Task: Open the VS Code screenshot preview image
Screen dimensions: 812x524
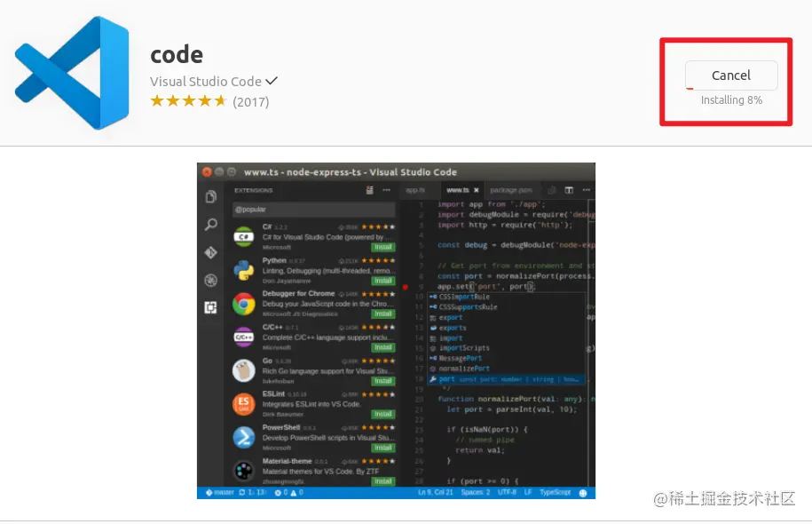Action: (396, 330)
